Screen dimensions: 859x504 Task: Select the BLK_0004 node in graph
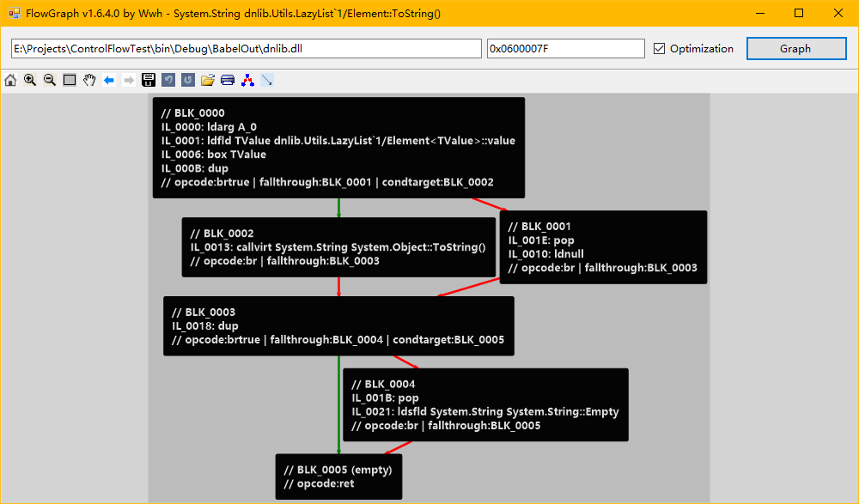(485, 405)
